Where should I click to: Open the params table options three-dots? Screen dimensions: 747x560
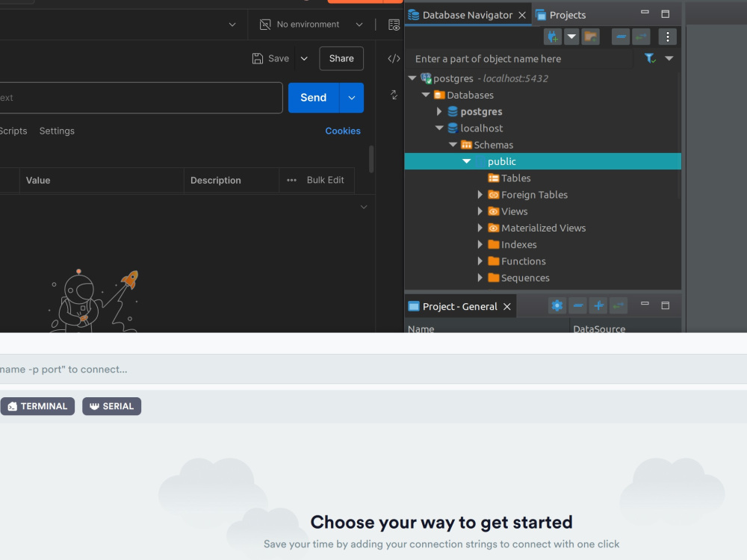pos(291,180)
